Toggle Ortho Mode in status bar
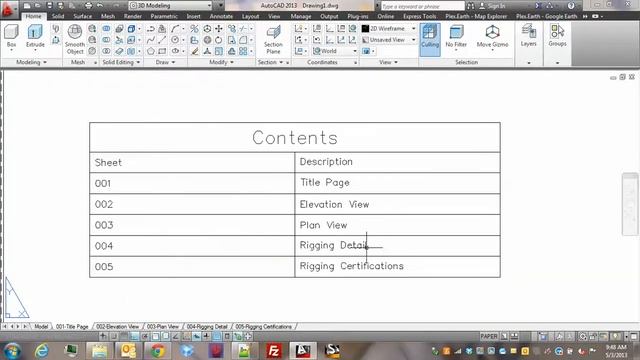The image size is (640, 360). pos(134,336)
